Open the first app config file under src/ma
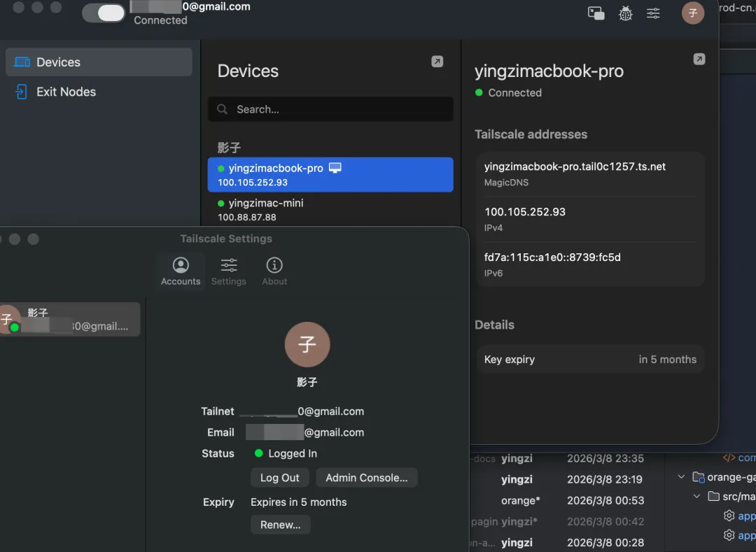 (740, 516)
